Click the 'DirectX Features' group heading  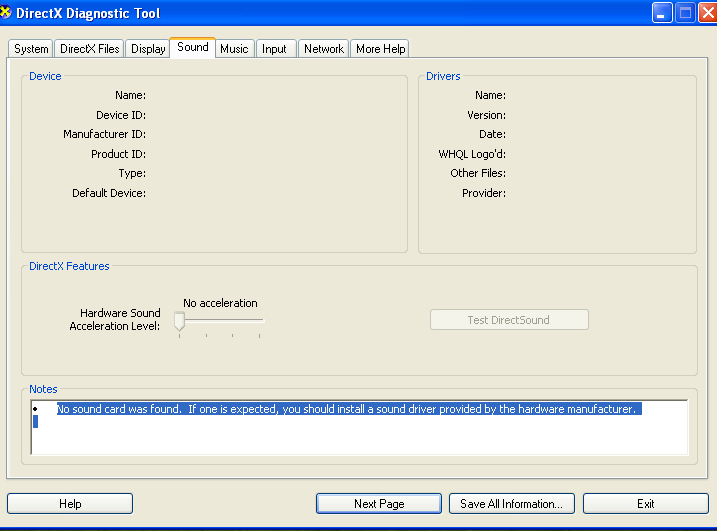click(x=69, y=266)
